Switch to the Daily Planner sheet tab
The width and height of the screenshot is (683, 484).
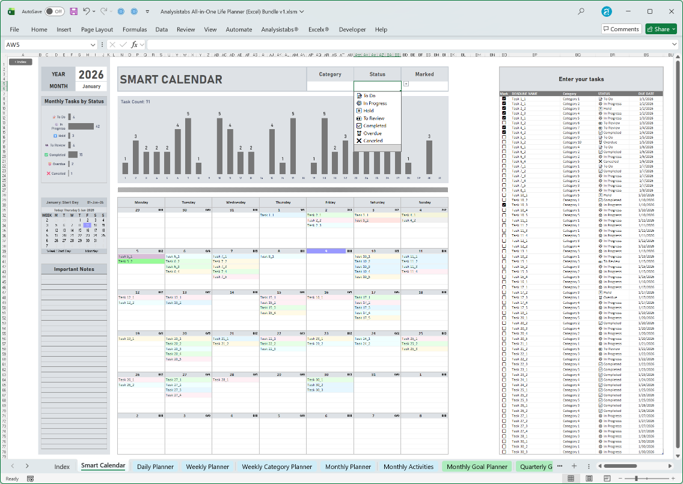point(155,466)
